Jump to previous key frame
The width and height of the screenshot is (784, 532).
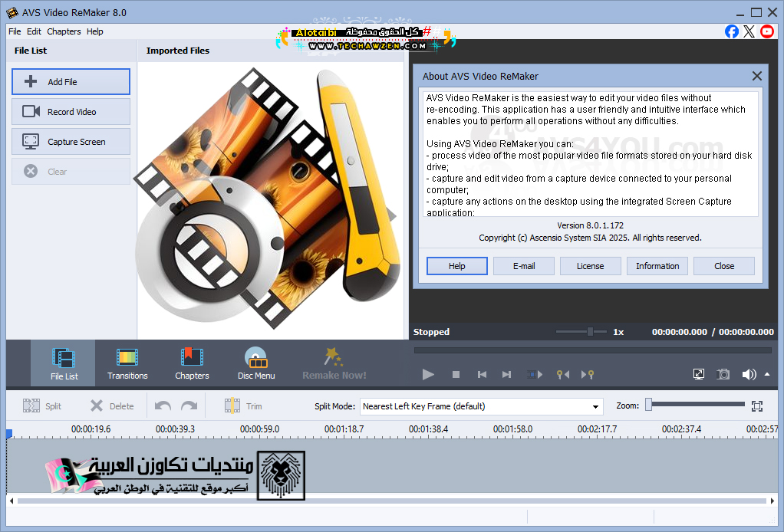point(563,374)
